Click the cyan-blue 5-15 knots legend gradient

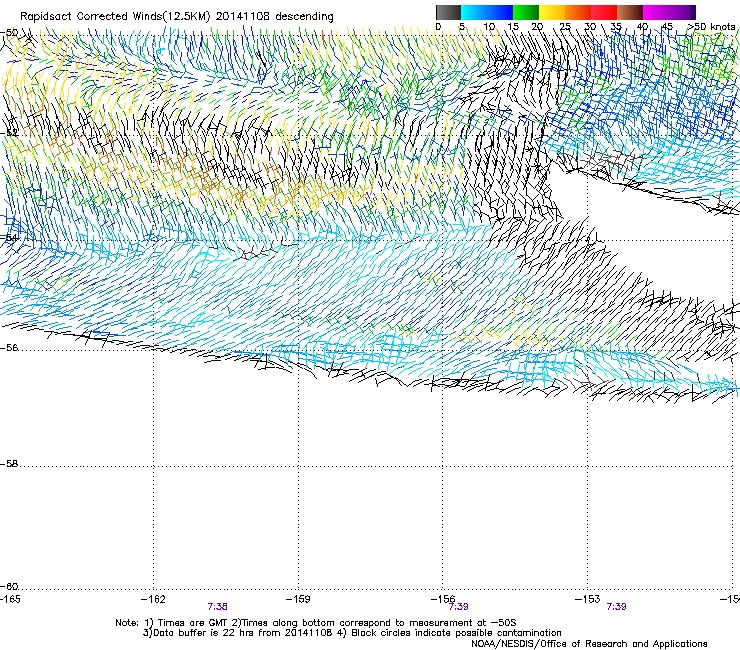(x=487, y=12)
